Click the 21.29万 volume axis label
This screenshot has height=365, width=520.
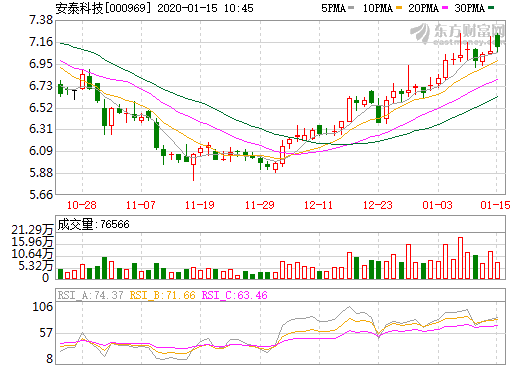coord(32,230)
